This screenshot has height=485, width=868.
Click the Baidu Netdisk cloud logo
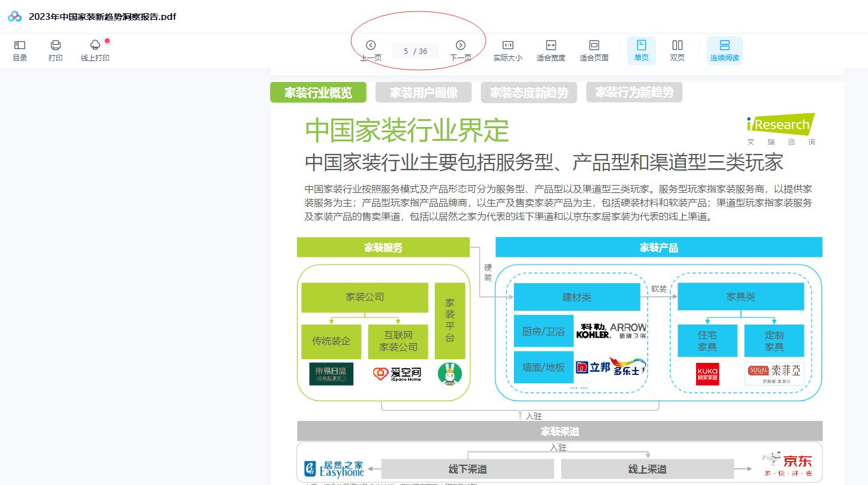[x=15, y=17]
